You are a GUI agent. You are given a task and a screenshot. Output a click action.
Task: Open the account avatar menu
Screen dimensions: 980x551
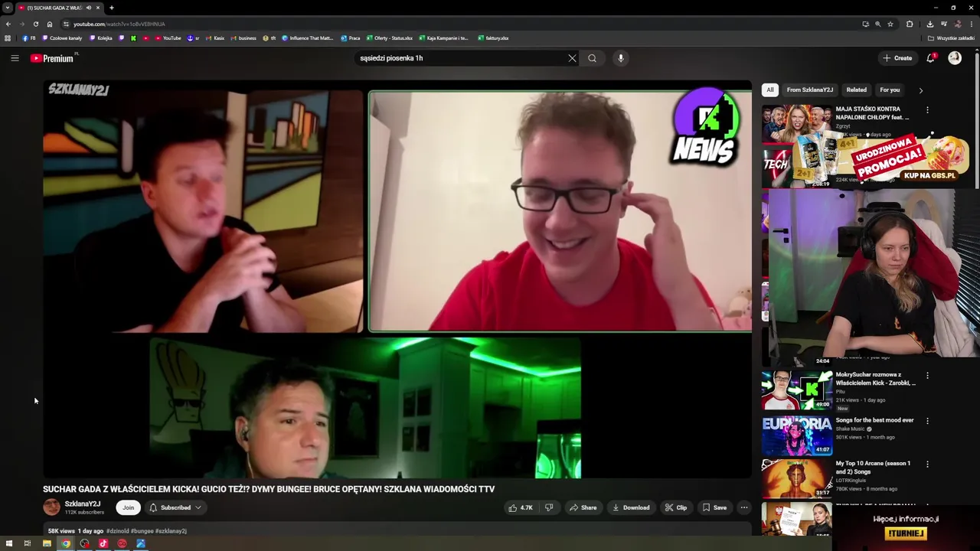[x=955, y=58]
